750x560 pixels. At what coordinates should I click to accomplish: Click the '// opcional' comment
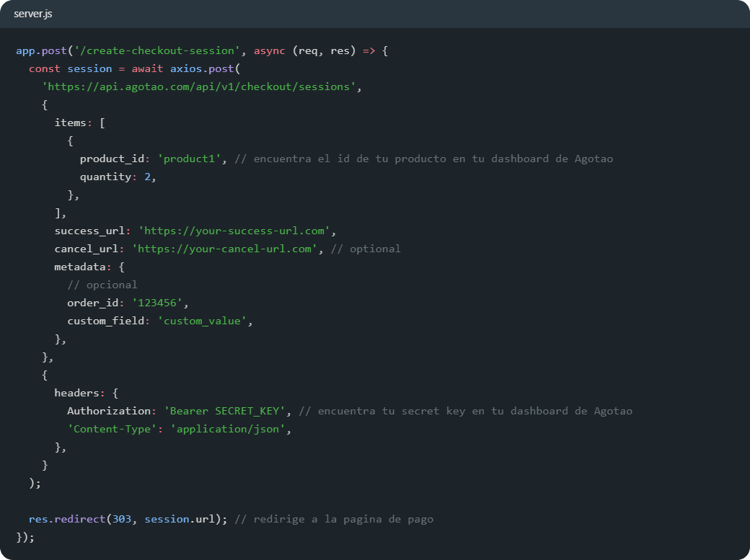(x=102, y=285)
